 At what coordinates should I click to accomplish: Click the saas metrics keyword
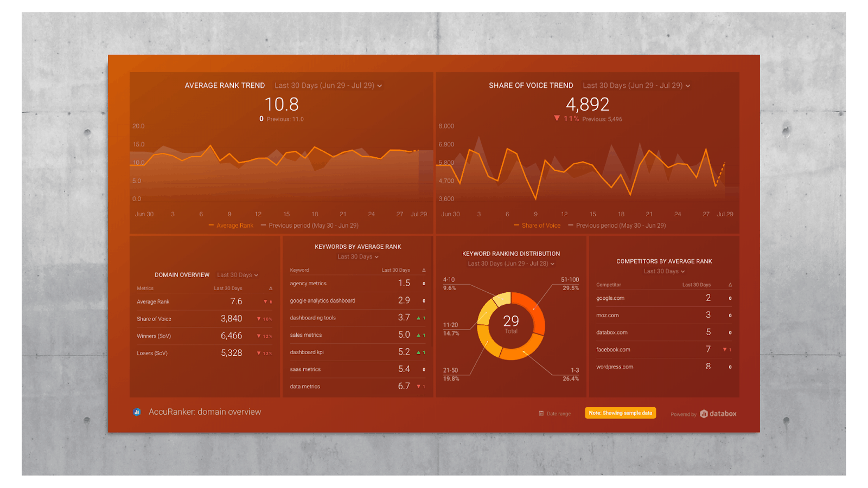coord(305,370)
